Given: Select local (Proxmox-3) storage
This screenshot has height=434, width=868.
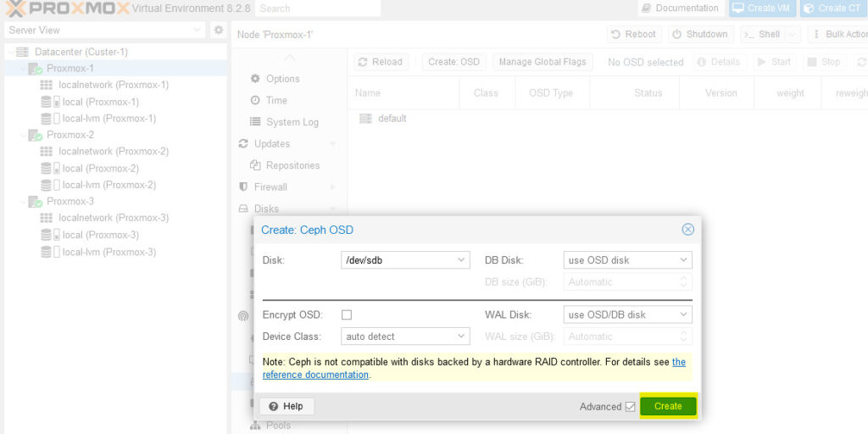Looking at the screenshot, I should coord(101,235).
